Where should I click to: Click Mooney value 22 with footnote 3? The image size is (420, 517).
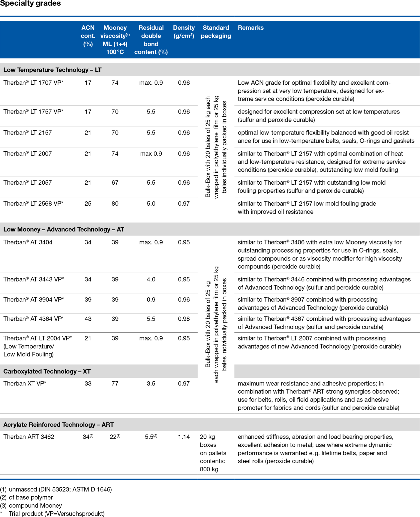click(115, 437)
